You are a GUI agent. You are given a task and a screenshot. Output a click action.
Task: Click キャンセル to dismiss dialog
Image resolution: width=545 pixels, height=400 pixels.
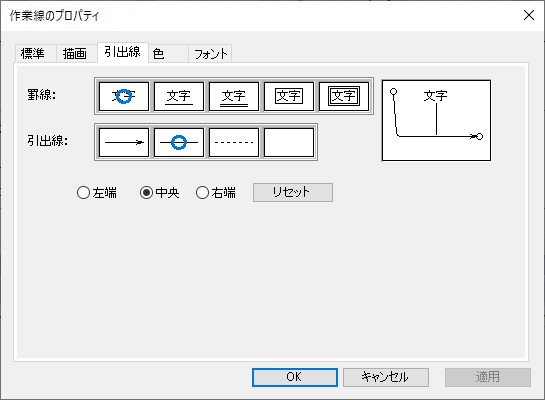click(386, 377)
